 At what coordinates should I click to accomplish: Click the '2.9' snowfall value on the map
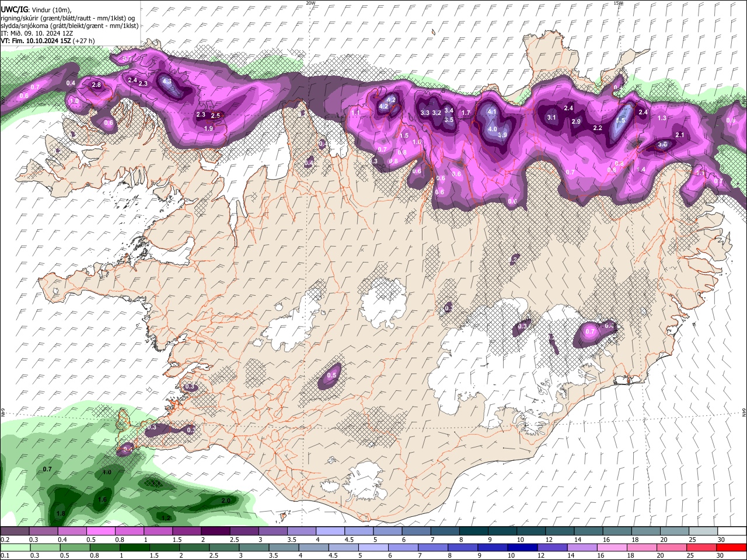tap(577, 121)
